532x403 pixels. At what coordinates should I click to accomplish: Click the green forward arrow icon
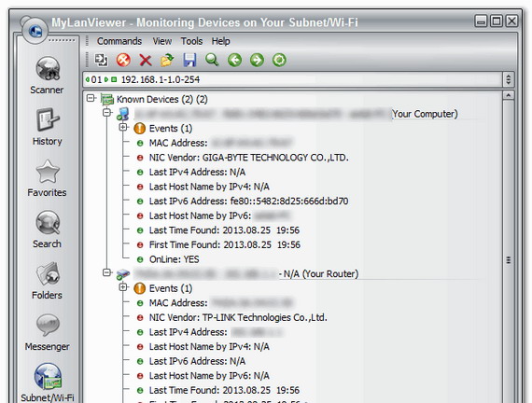[257, 60]
